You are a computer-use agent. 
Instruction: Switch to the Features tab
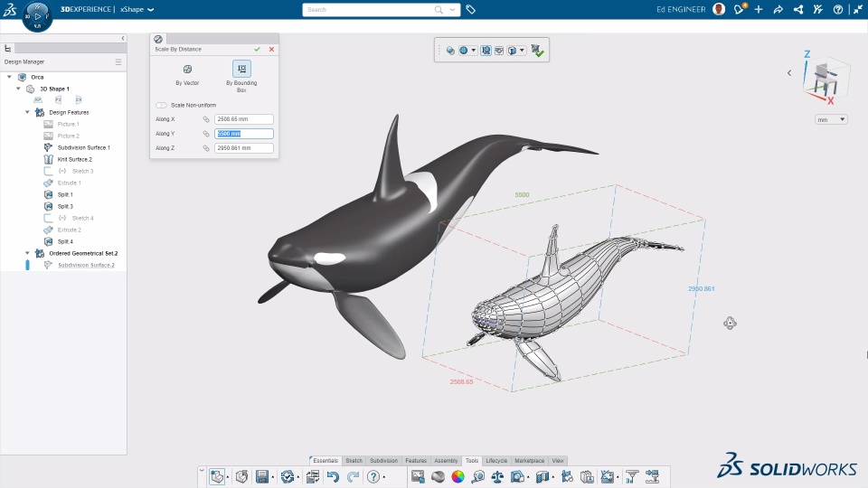tap(416, 460)
